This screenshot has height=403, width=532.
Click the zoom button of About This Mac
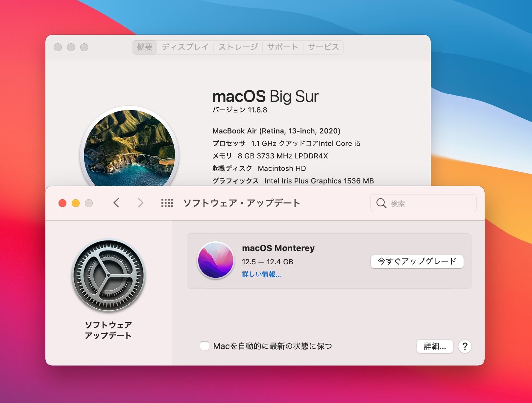click(x=84, y=47)
